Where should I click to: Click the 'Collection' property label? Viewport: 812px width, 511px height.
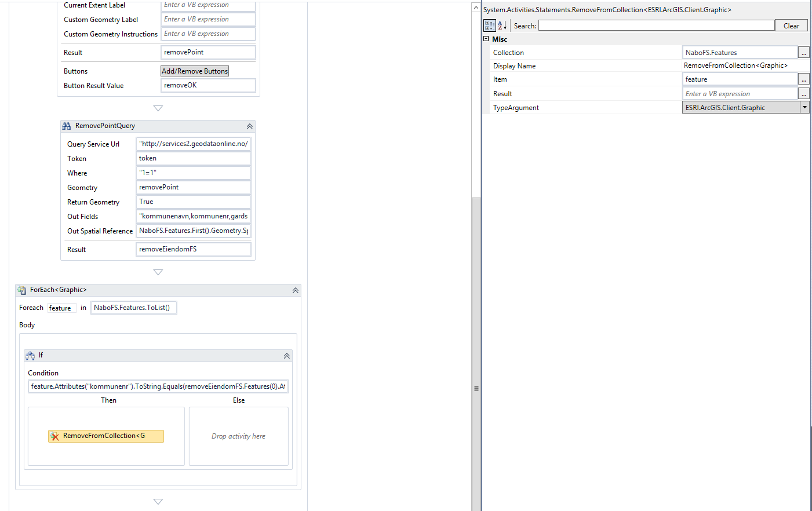coord(508,53)
